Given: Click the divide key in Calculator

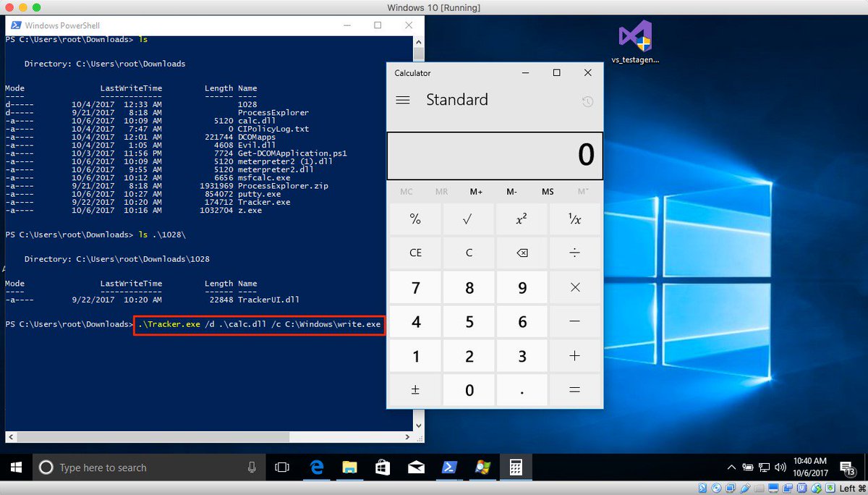Looking at the screenshot, I should tap(575, 253).
